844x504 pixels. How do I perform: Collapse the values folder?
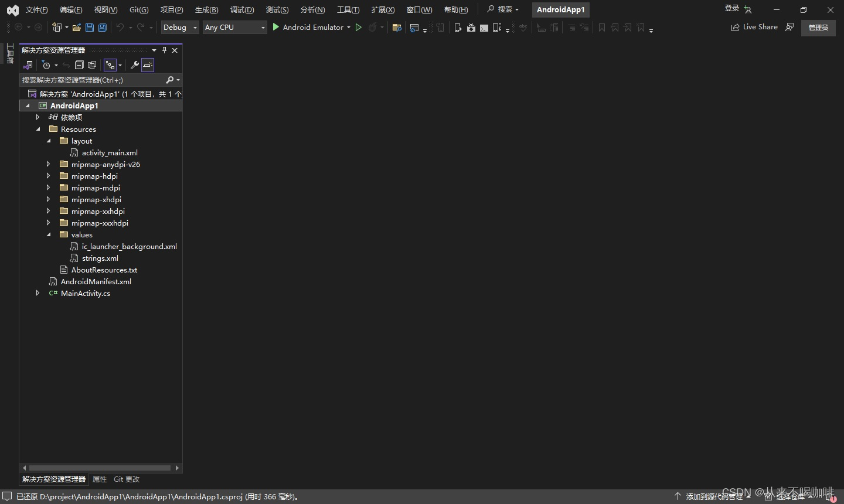click(49, 234)
